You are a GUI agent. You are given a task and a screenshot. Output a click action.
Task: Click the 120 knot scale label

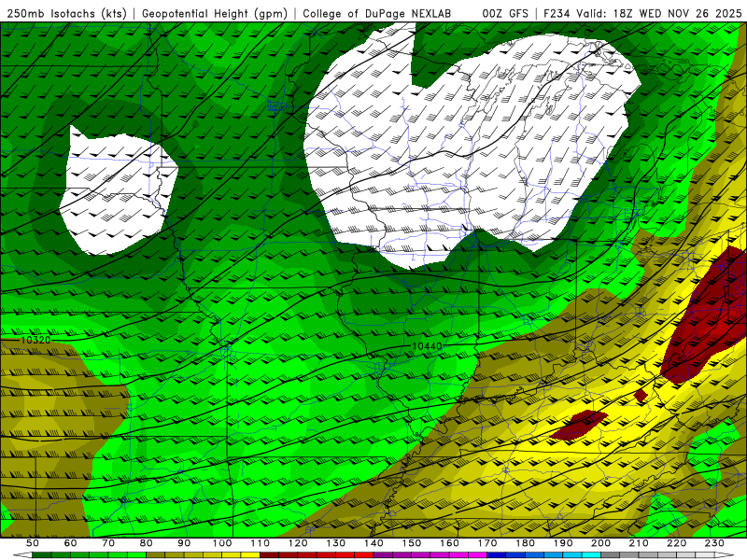298,543
